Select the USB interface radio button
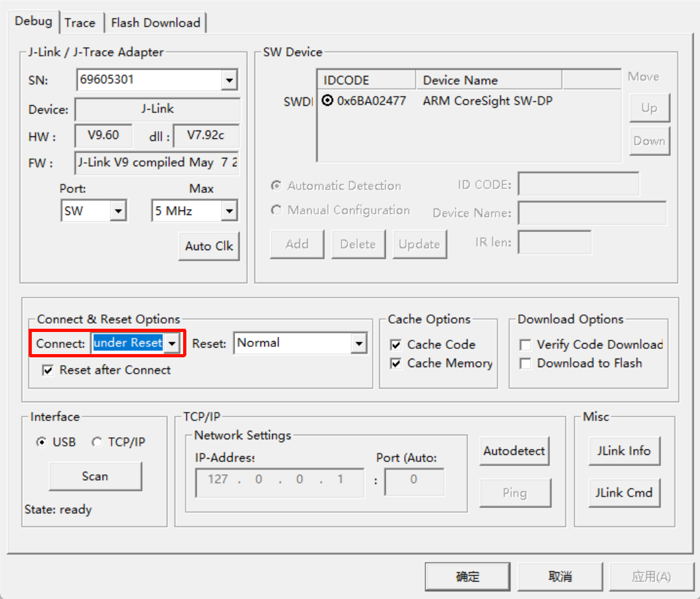 click(x=42, y=442)
